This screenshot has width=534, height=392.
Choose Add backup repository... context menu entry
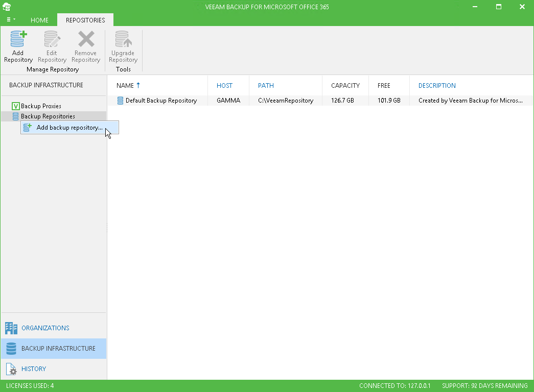coord(69,128)
